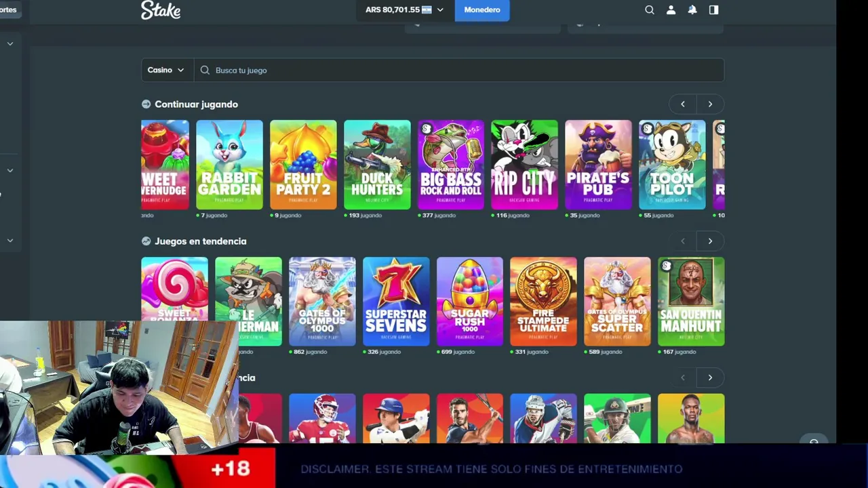Open the ice hockey sport tile
Screen dimensions: 868x488
click(543, 418)
